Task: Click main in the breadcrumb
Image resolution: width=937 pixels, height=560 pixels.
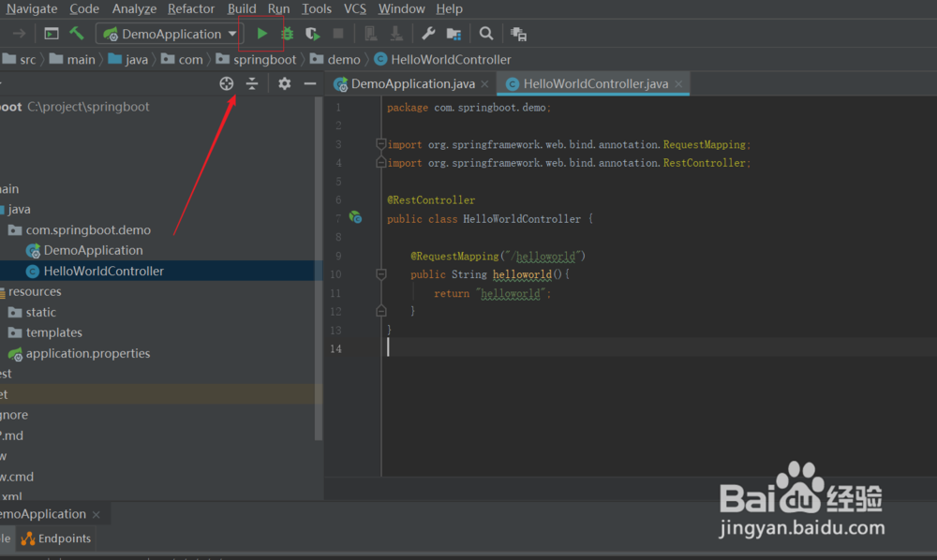Action: click(72, 60)
